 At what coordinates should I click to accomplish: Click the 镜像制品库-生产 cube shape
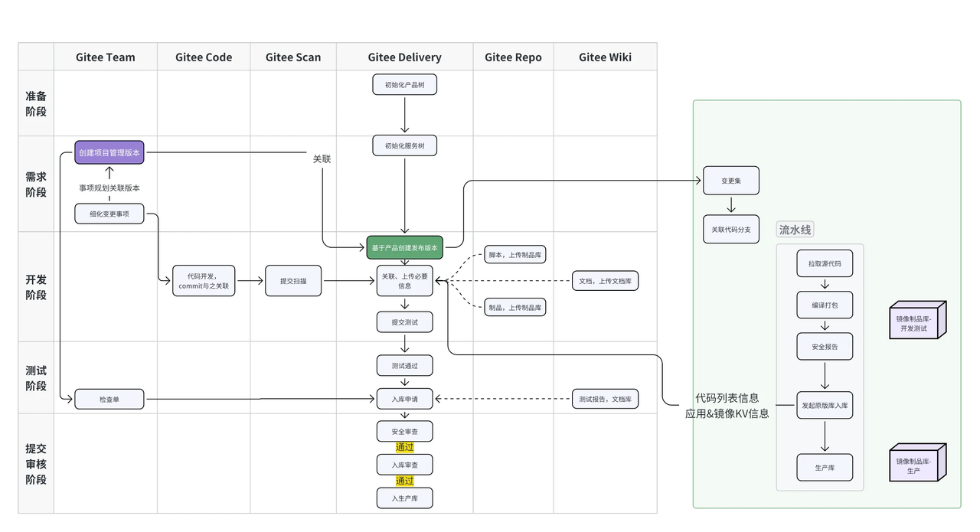tap(917, 462)
